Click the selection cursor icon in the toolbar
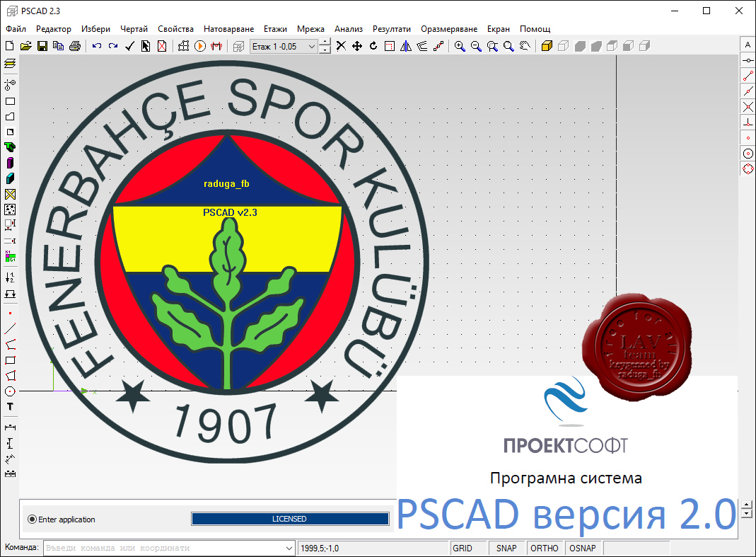This screenshot has width=756, height=557. click(x=146, y=46)
